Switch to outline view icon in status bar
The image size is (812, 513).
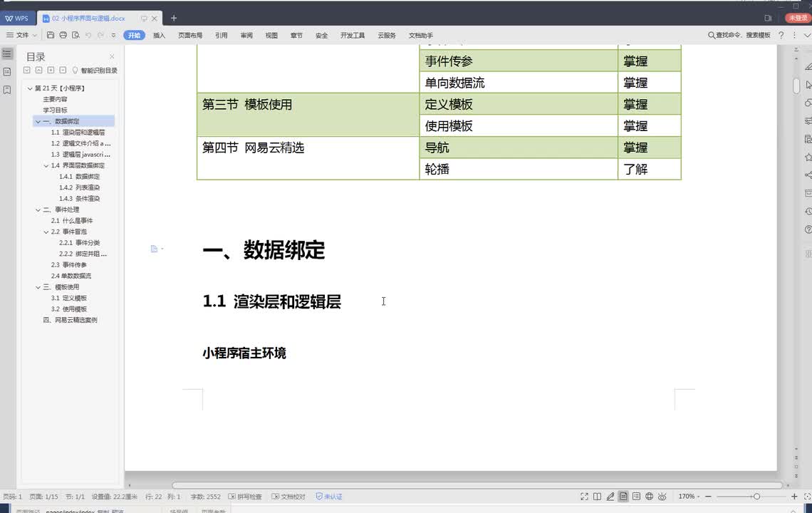(x=637, y=497)
